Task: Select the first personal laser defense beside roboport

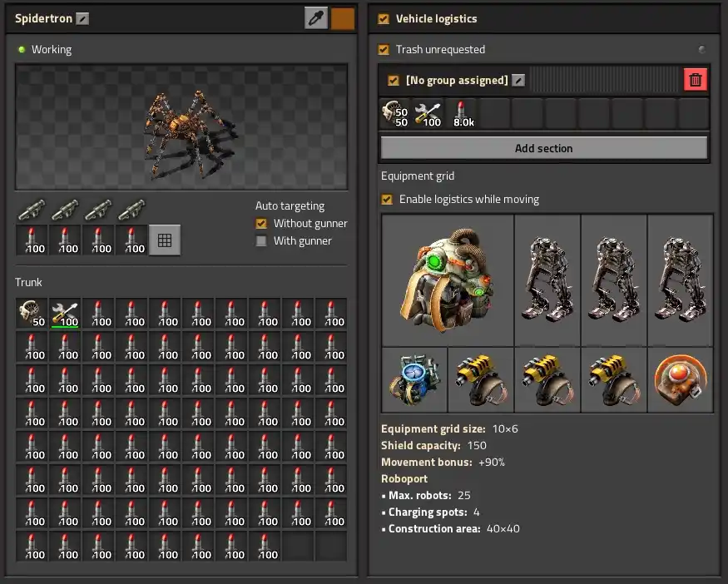Action: 481,379
